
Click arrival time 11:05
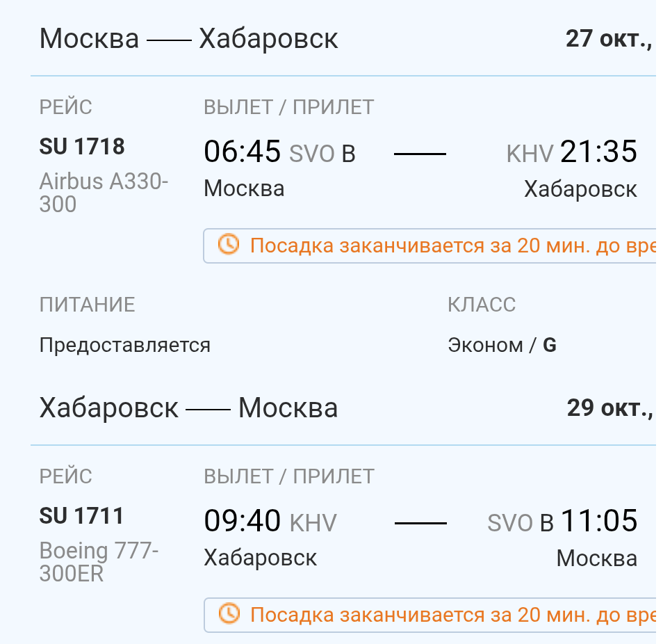[x=598, y=521]
